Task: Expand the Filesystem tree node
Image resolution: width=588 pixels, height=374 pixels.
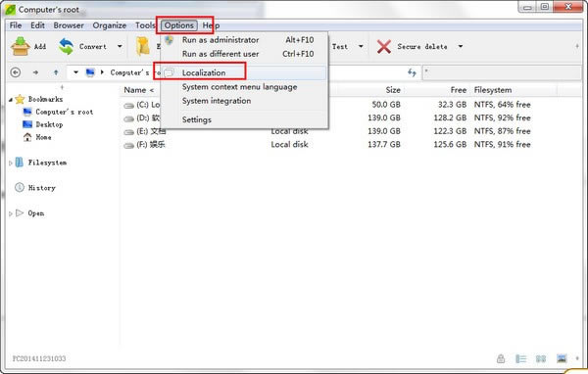Action: click(x=11, y=164)
